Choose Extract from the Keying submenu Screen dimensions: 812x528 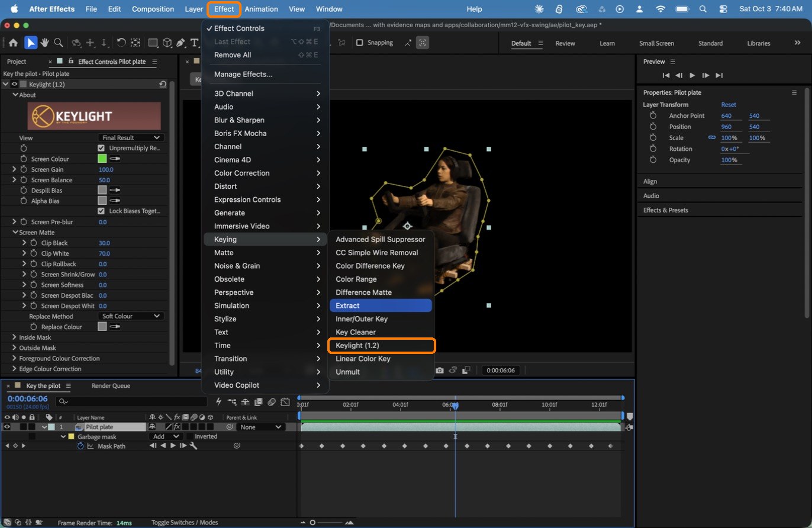click(381, 305)
